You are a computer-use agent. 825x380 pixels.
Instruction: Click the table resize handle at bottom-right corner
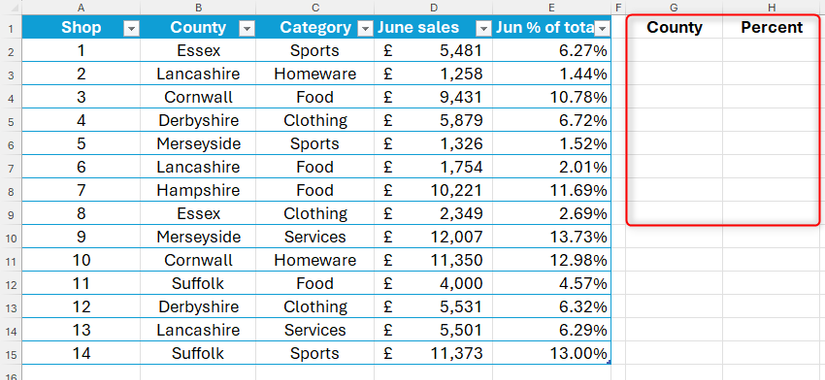[x=609, y=362]
